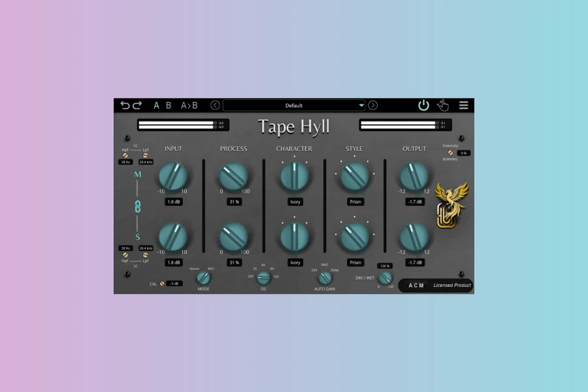
Task: Click the CAL calibration screw knob
Action: tap(162, 284)
